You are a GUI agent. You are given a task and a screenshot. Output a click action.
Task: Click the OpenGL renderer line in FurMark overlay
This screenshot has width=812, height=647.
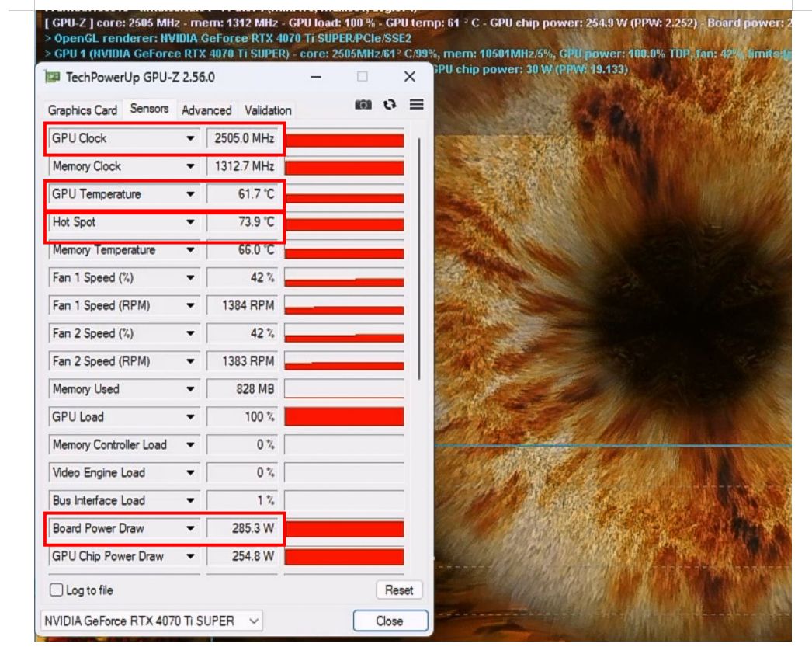click(x=228, y=38)
